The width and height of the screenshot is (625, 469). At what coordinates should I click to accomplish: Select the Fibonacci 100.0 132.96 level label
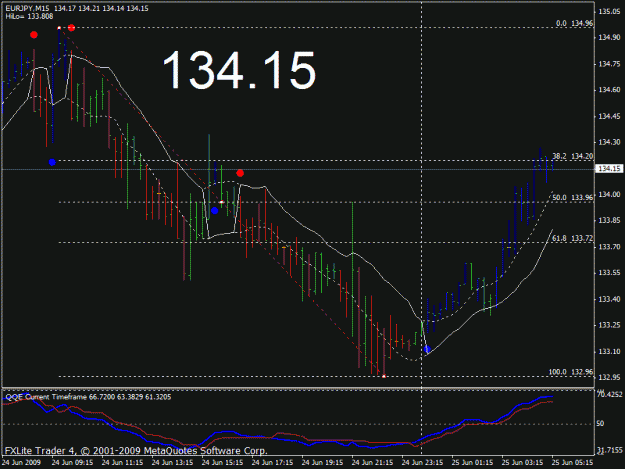tap(571, 372)
